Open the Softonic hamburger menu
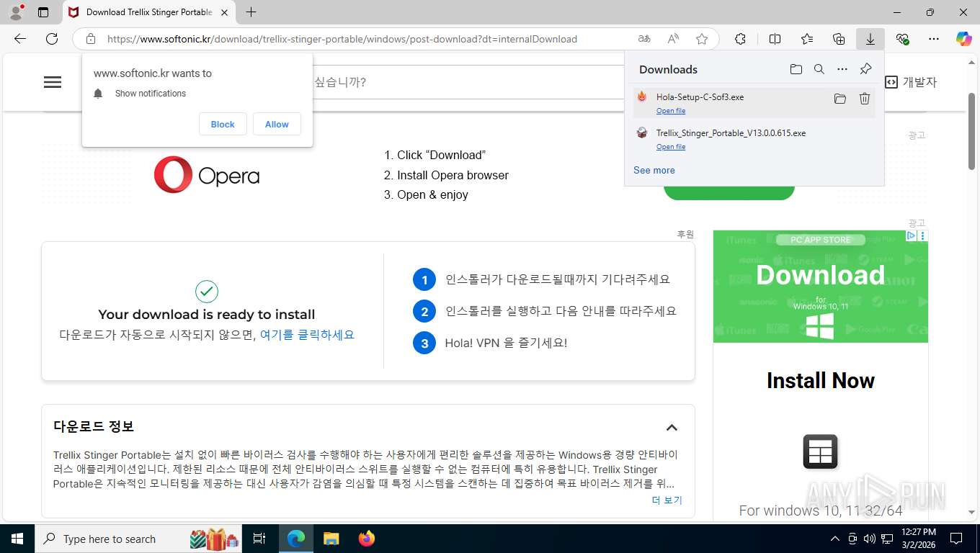Viewport: 980px width, 553px height. pos(53,82)
